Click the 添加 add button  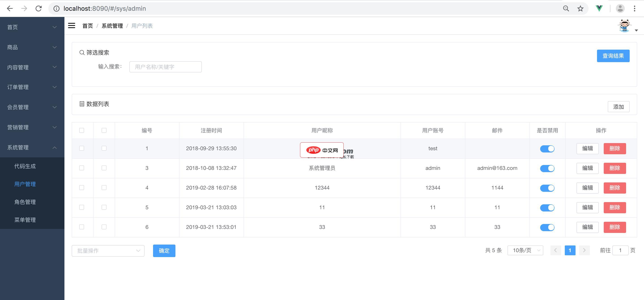[x=618, y=107]
